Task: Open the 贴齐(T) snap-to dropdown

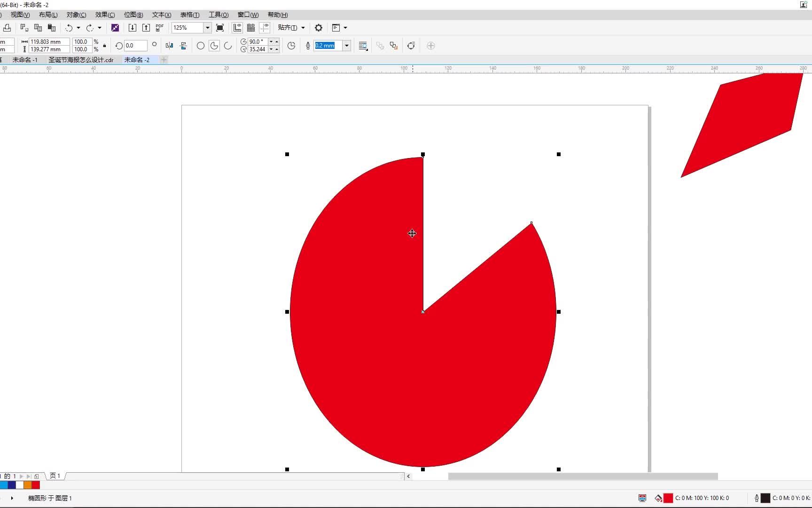Action: click(291, 28)
